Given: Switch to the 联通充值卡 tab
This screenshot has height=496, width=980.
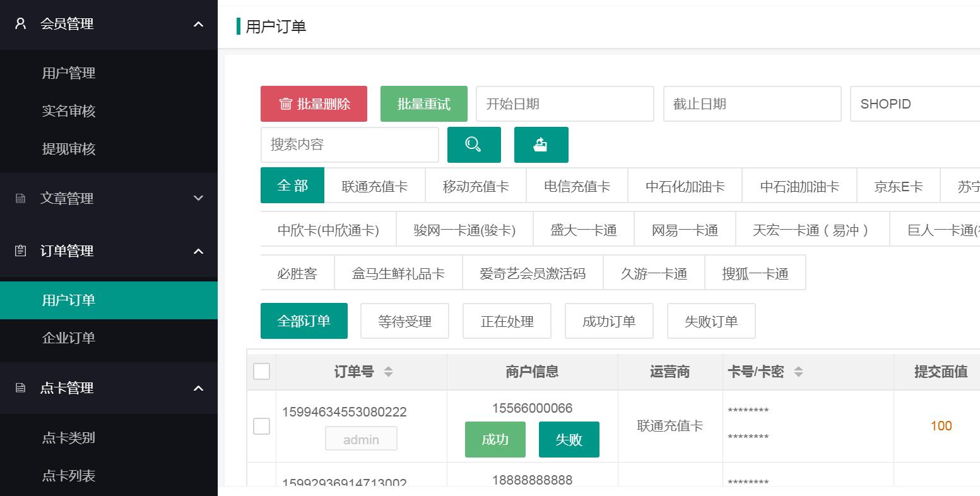Looking at the screenshot, I should click(x=374, y=186).
